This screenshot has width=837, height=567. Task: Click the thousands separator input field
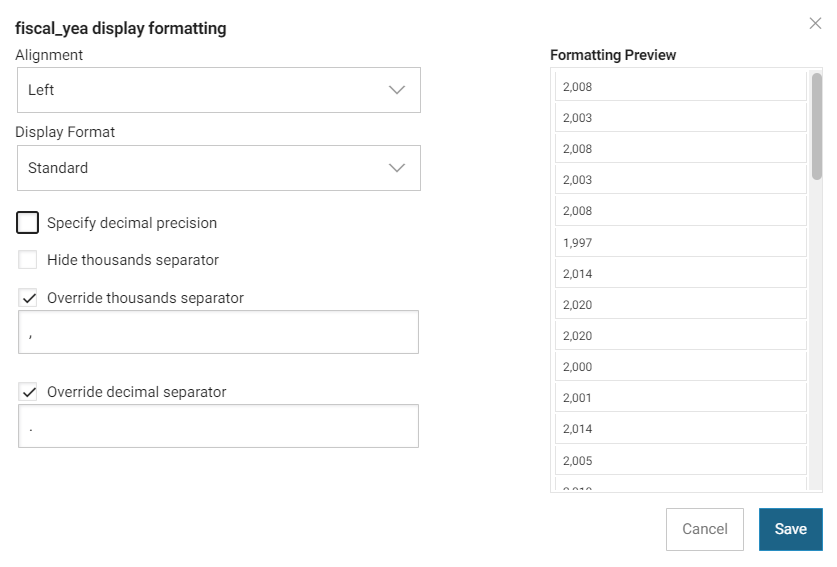(x=218, y=332)
